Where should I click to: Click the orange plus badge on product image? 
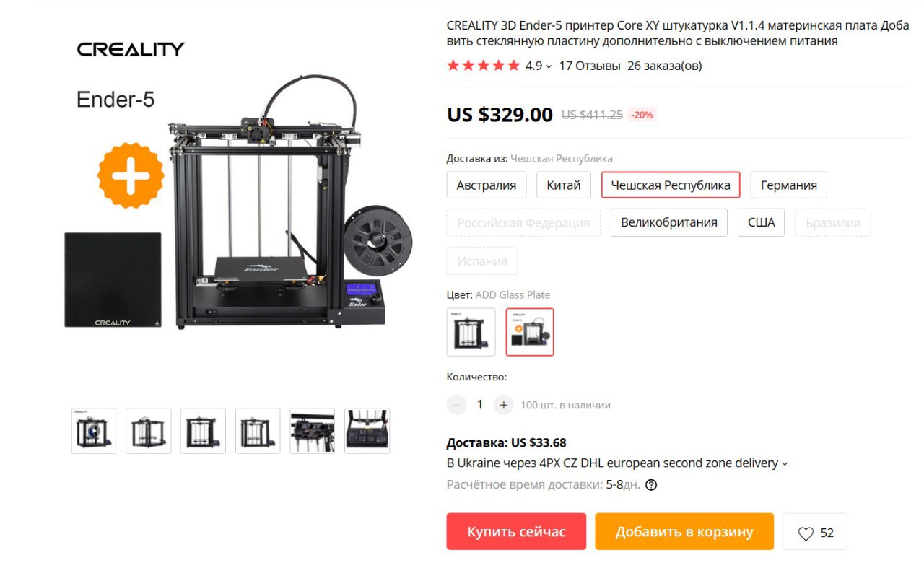tap(131, 175)
